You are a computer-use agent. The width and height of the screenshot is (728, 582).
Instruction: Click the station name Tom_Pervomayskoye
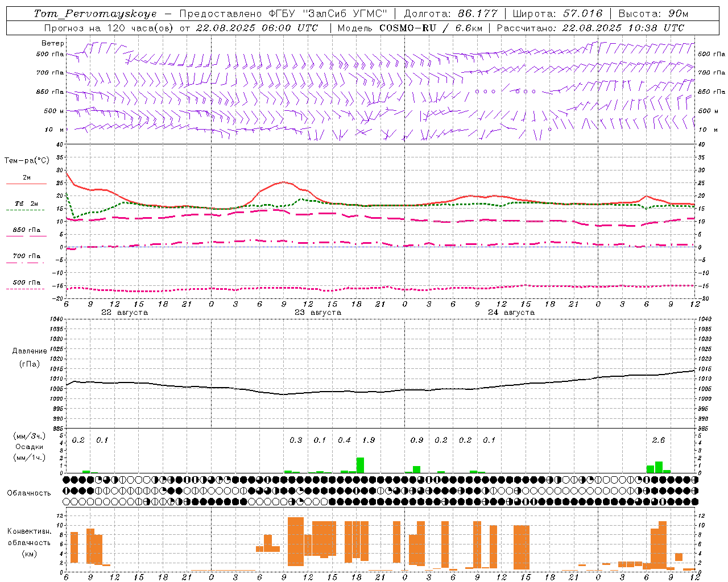point(95,14)
